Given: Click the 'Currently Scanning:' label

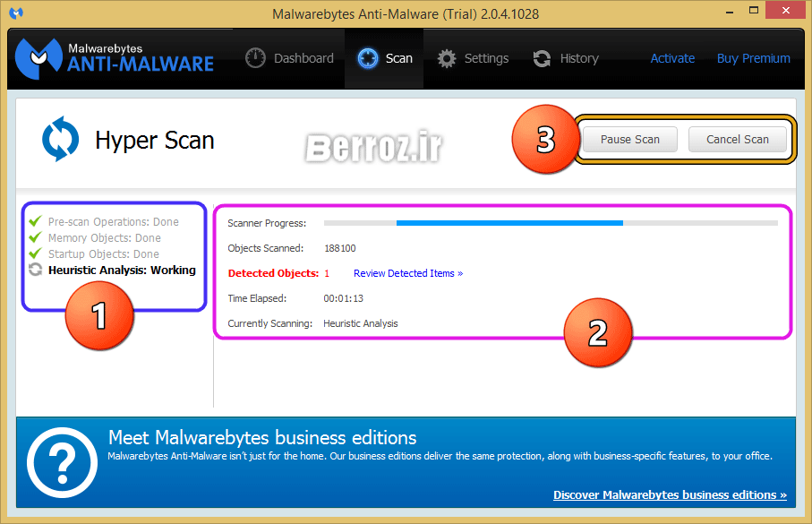Looking at the screenshot, I should (x=269, y=323).
